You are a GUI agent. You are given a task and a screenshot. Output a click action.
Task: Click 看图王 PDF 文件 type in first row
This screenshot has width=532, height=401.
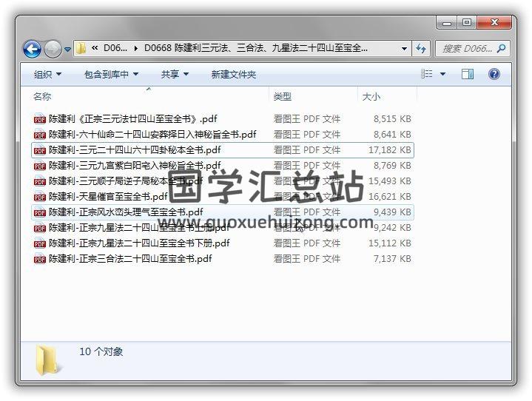(307, 119)
